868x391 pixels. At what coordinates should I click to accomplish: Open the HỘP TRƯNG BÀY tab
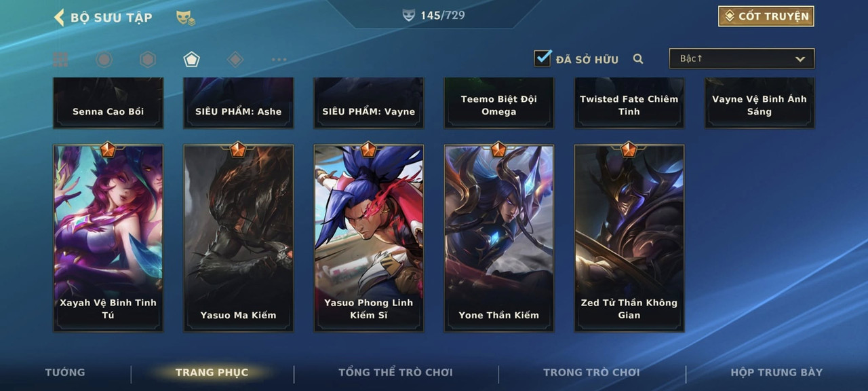[x=776, y=372]
